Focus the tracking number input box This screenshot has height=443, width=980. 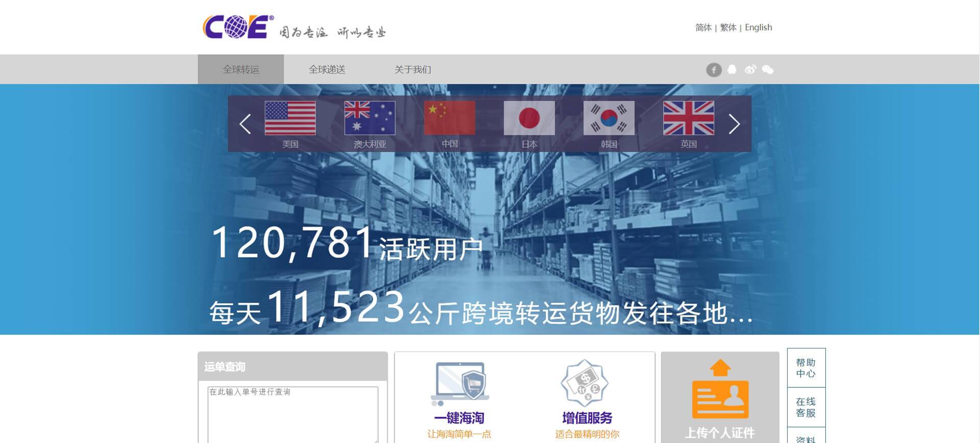[x=292, y=413]
